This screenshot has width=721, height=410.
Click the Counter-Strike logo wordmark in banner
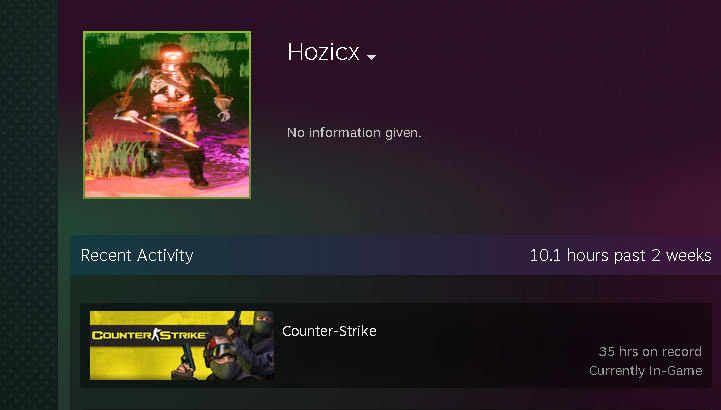pyautogui.click(x=149, y=335)
